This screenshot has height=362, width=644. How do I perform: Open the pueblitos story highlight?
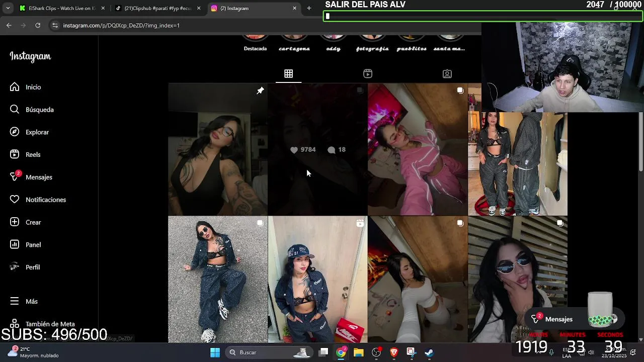(x=412, y=43)
